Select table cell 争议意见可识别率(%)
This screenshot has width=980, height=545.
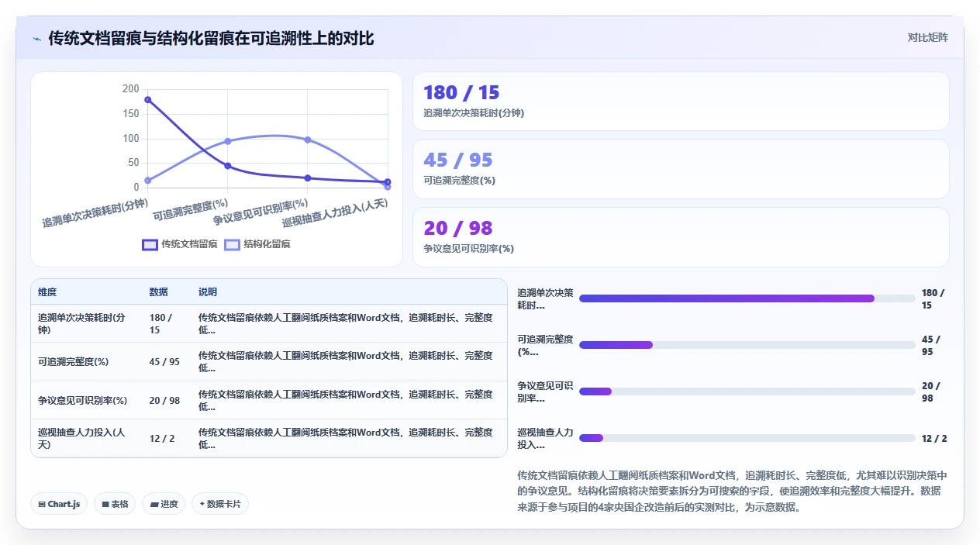click(x=86, y=400)
